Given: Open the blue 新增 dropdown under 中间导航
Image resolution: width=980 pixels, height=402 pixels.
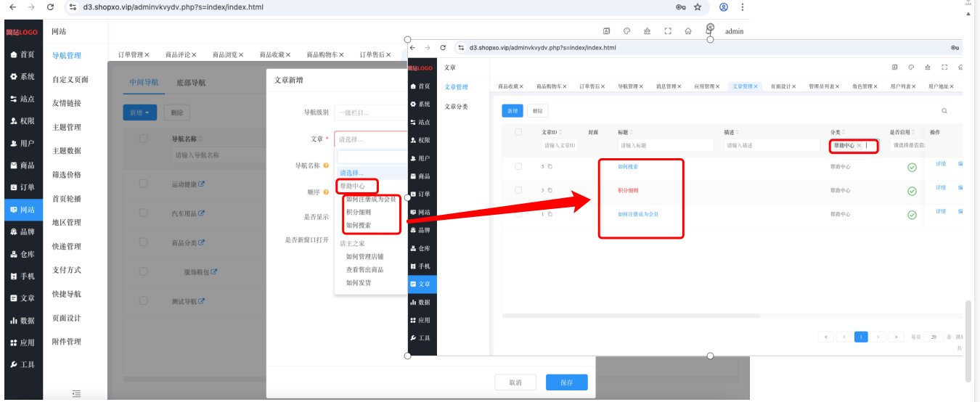Looking at the screenshot, I should pyautogui.click(x=142, y=112).
